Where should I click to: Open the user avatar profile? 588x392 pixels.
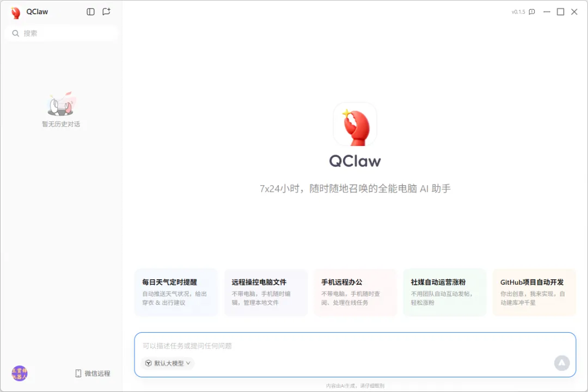[19, 373]
